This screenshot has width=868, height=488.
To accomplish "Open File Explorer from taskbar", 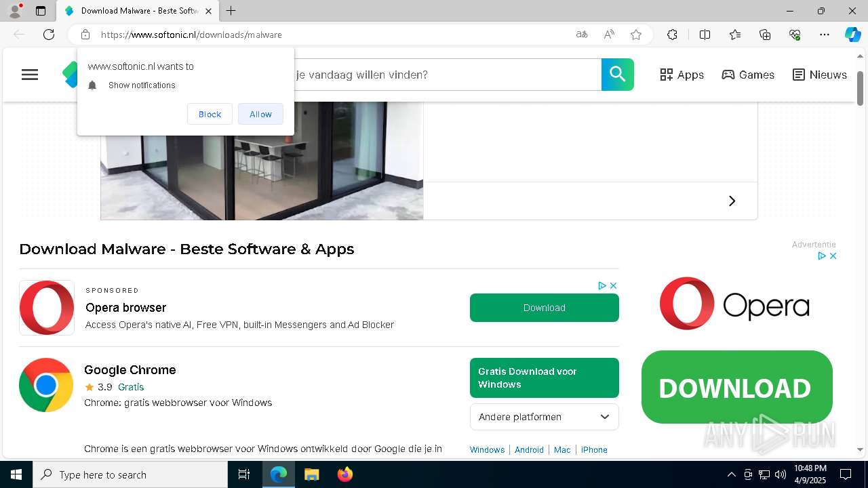I will coord(311,474).
